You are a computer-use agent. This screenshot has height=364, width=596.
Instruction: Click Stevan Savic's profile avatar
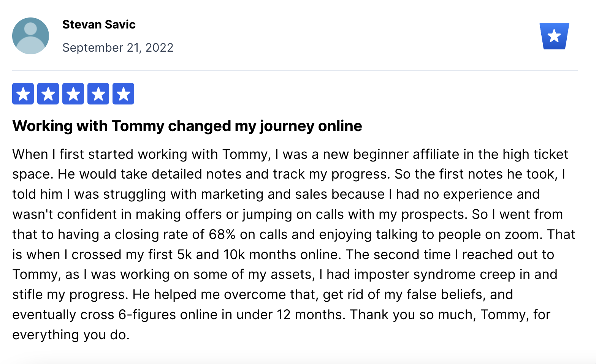[30, 36]
